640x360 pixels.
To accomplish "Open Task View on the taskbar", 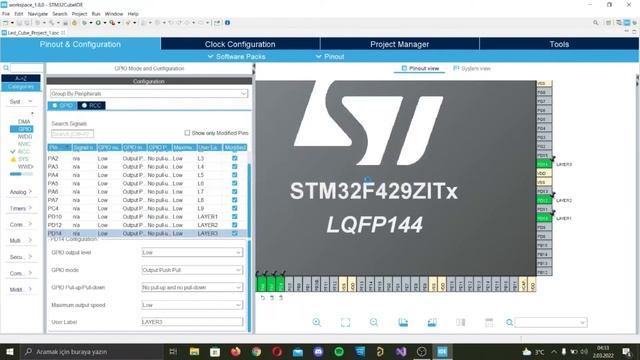I will coord(173,351).
